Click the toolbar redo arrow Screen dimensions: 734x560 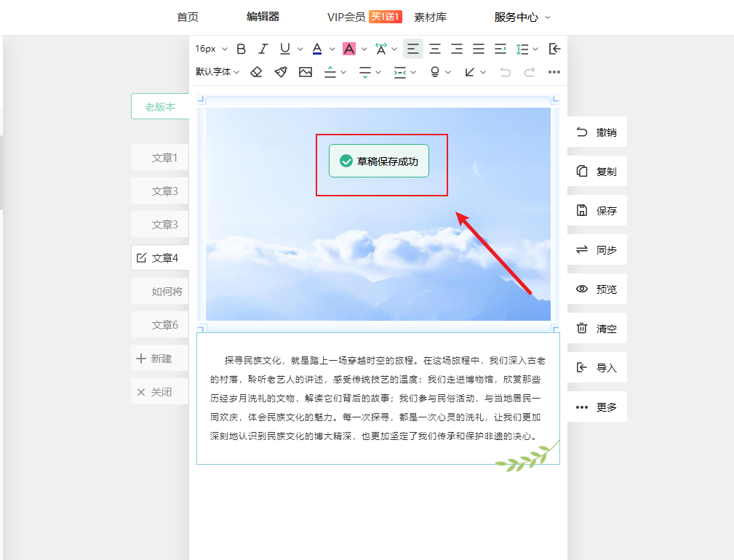click(x=530, y=72)
